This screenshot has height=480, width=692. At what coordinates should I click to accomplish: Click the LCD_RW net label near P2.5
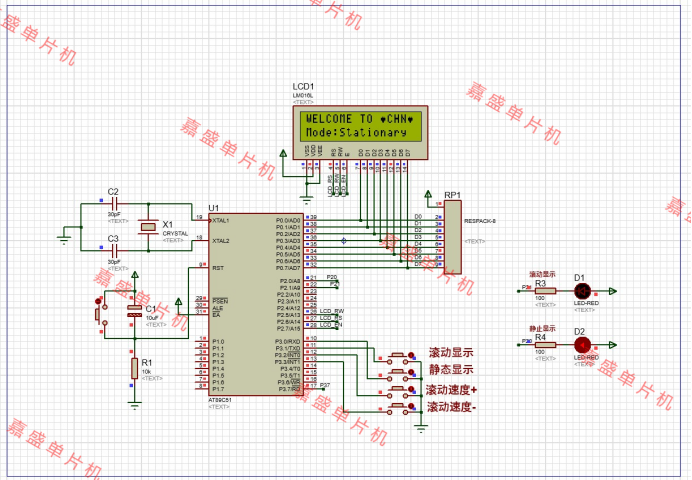click(x=332, y=311)
